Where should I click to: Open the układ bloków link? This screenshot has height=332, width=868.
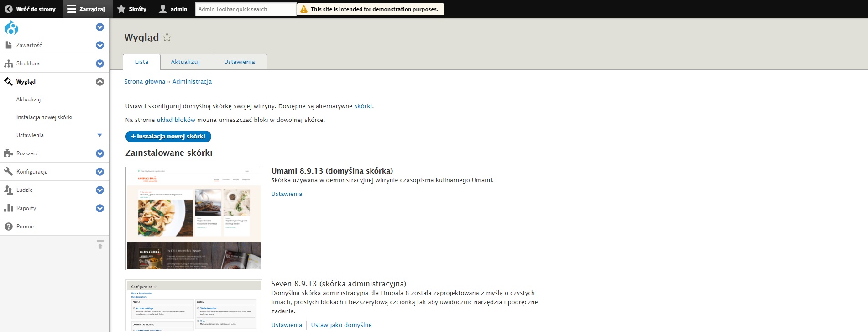coord(176,120)
